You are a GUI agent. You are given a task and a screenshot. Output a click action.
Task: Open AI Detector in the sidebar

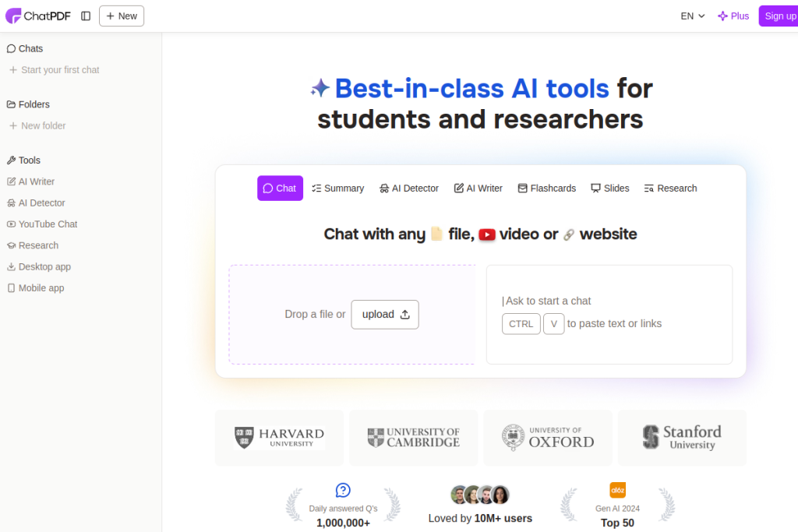tap(36, 203)
